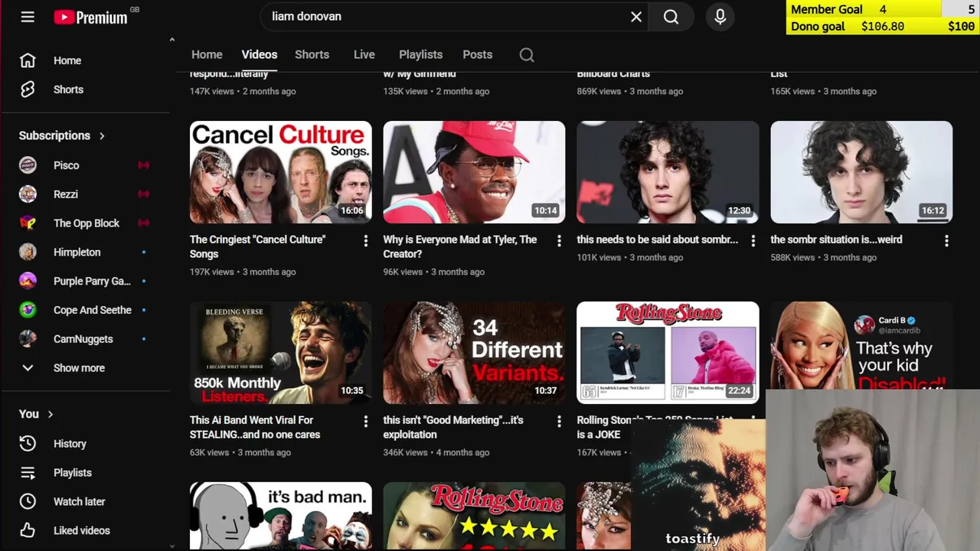The width and height of the screenshot is (980, 551).
Task: Open Himpleton channel avatar
Action: click(x=28, y=253)
